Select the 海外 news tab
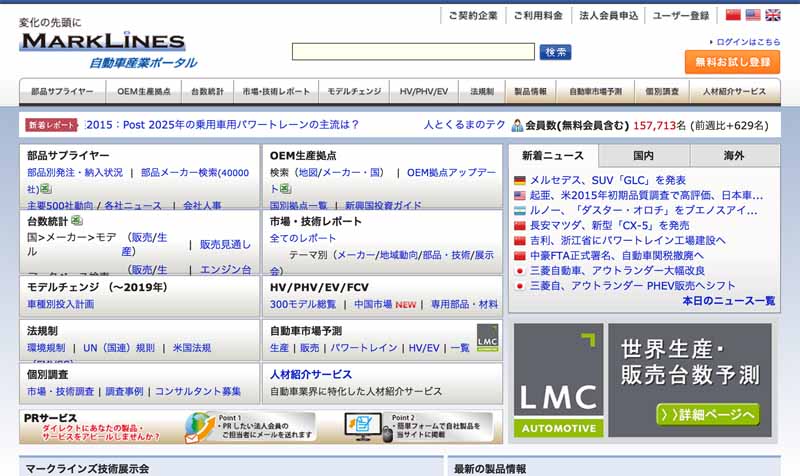 [734, 156]
